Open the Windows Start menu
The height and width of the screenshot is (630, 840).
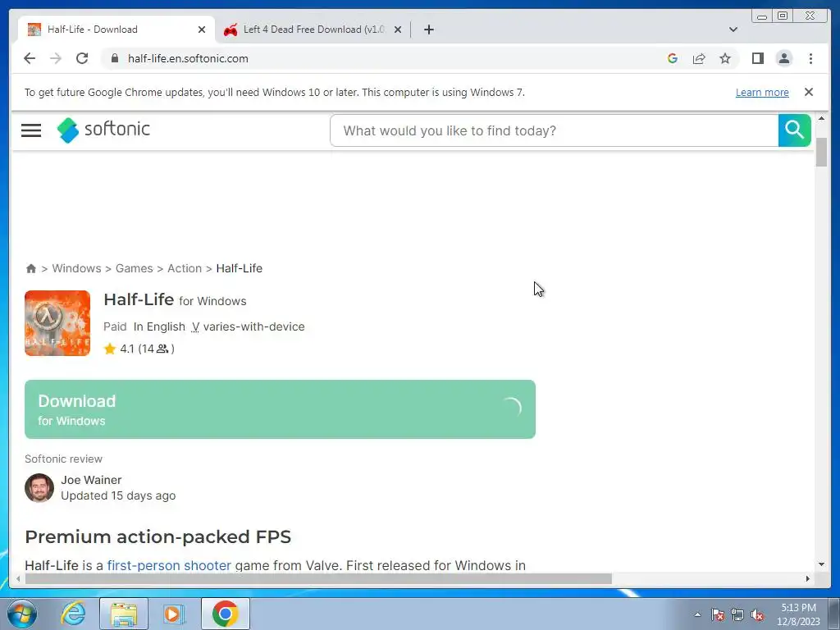click(x=22, y=614)
